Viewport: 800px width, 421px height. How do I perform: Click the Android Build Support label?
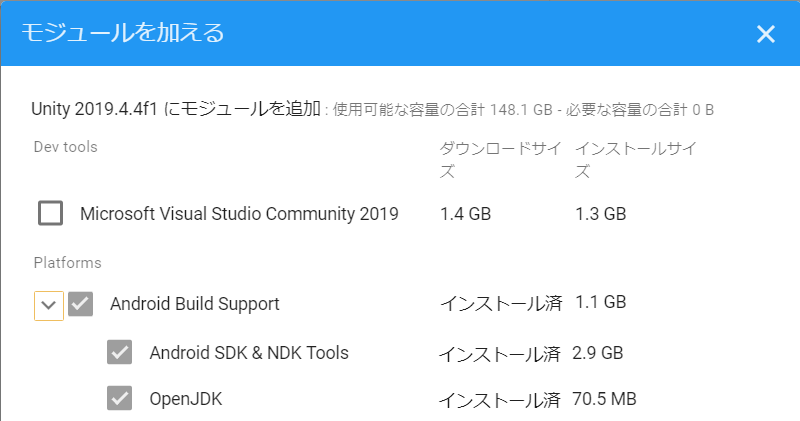pos(195,304)
